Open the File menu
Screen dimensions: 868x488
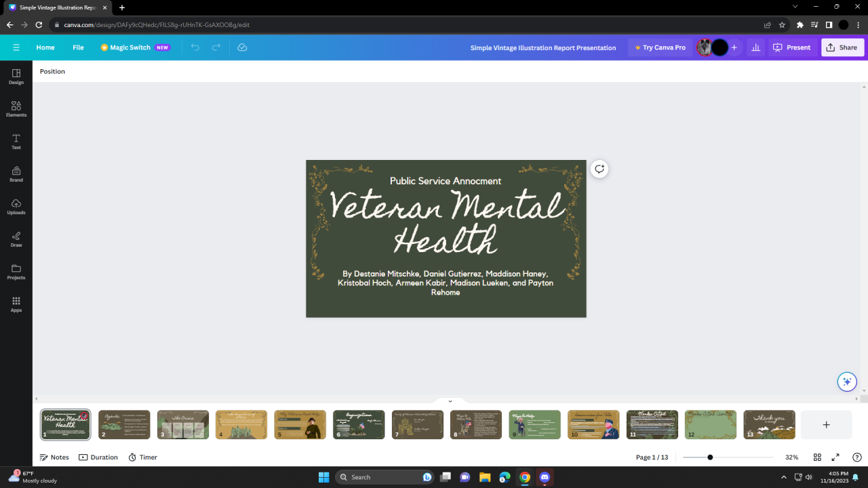coord(78,47)
